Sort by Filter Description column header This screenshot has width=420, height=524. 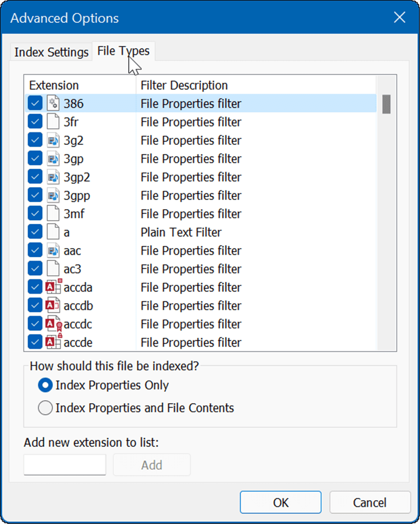[x=184, y=85]
